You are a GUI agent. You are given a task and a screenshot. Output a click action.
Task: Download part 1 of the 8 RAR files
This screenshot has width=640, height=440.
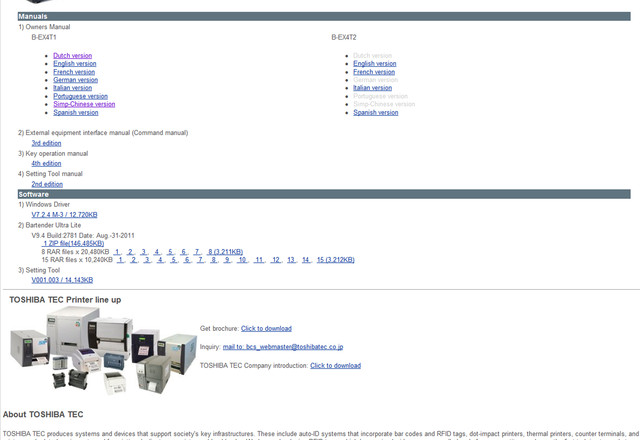(x=117, y=252)
